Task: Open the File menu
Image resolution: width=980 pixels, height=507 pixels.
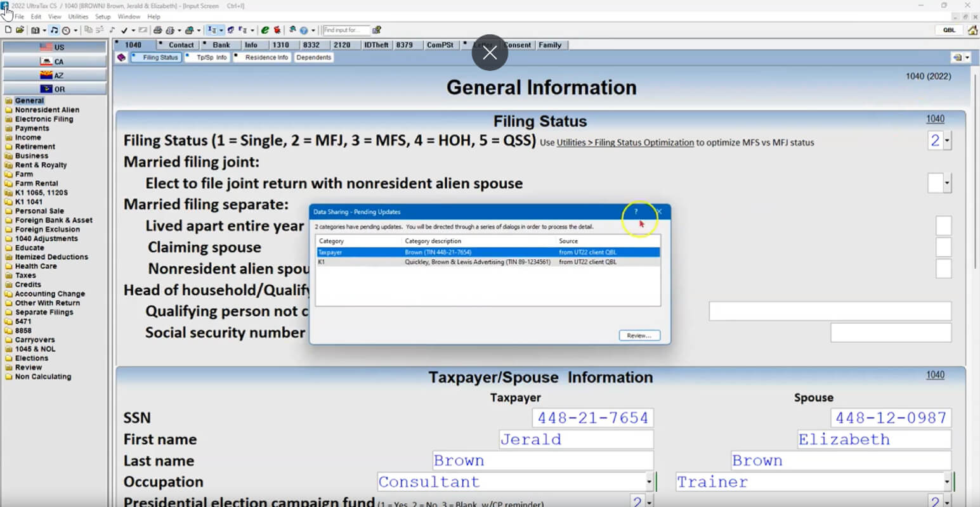Action: pyautogui.click(x=19, y=16)
